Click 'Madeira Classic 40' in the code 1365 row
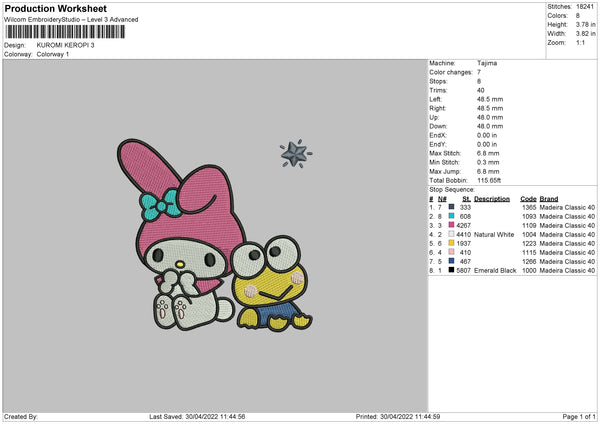The height and width of the screenshot is (424, 600). [567, 207]
